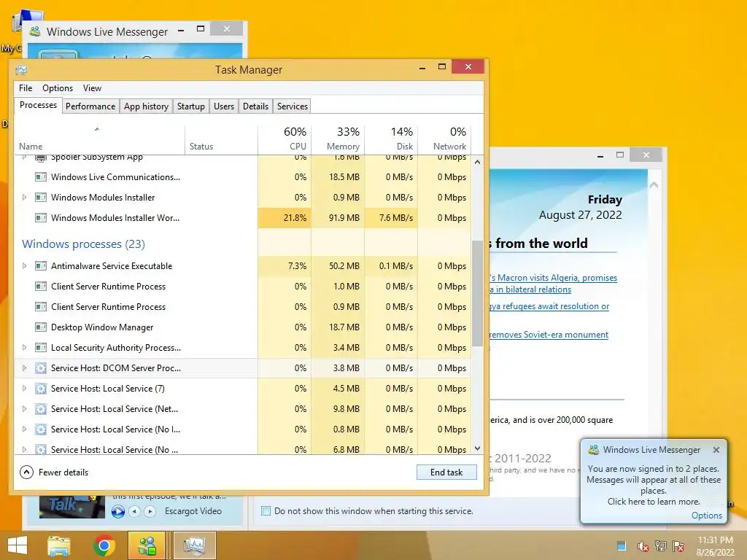Launch Google Chrome from the taskbar
Viewport: 747px width, 560px height.
104,545
